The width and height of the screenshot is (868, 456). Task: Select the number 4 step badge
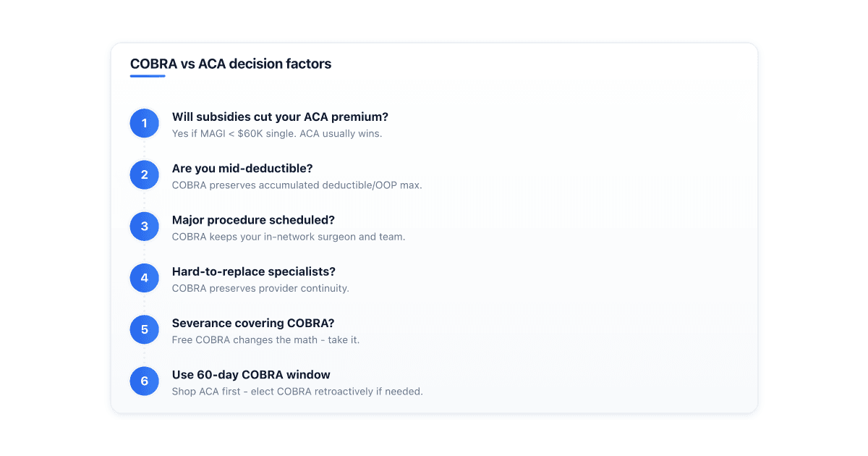pos(144,278)
